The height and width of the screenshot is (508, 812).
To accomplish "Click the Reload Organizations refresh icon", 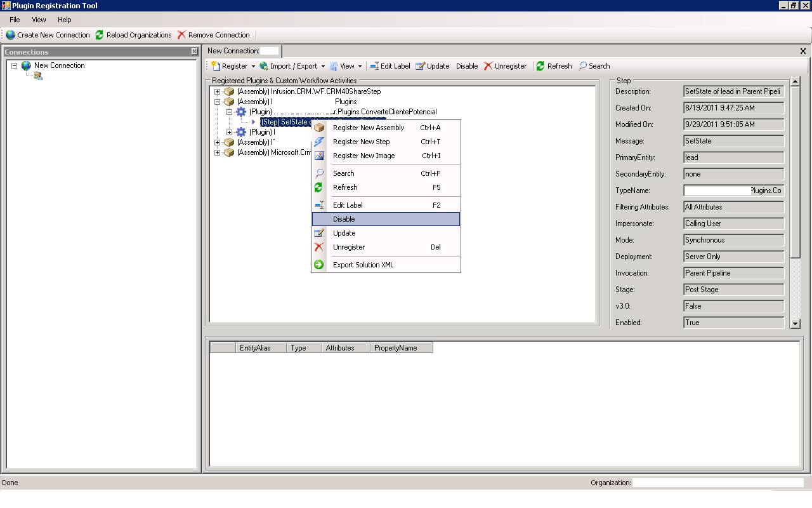I will [100, 35].
